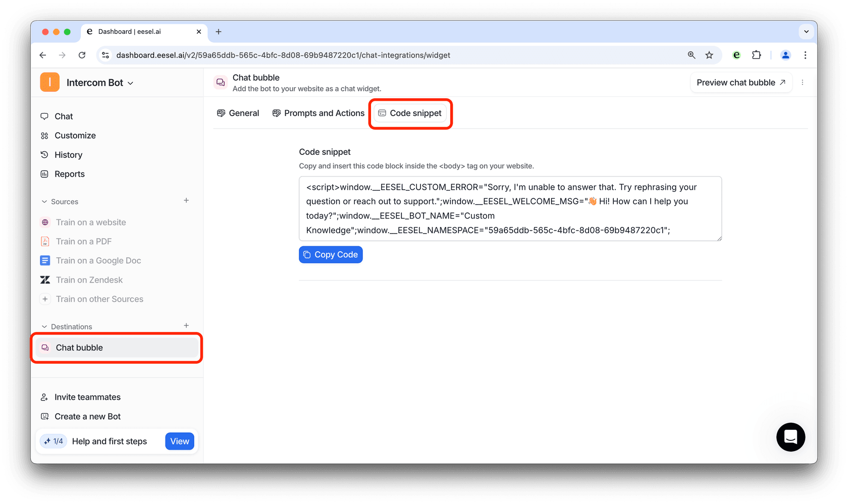This screenshot has width=848, height=504.
Task: Add a new source with plus icon
Action: (186, 200)
